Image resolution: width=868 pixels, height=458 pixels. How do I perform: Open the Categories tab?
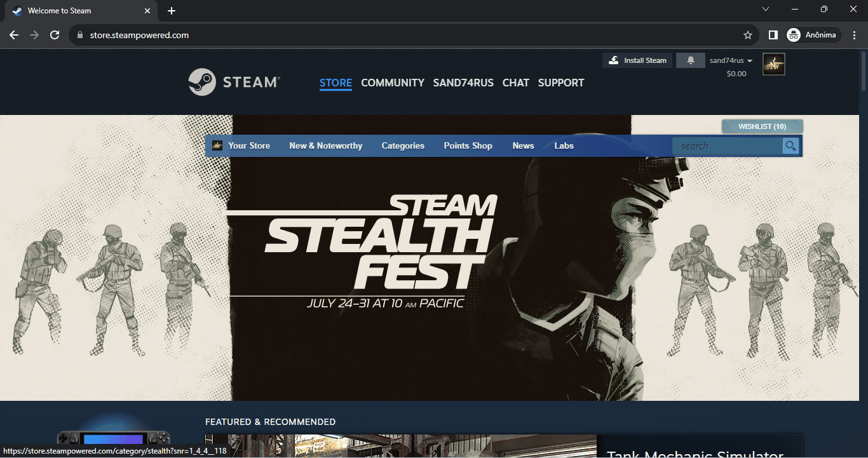coord(403,145)
